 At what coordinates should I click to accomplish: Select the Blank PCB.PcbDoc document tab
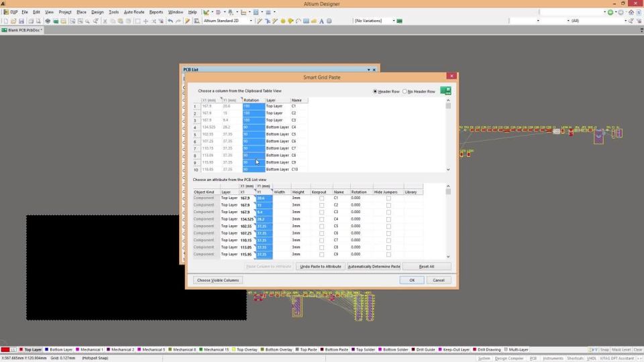23,30
